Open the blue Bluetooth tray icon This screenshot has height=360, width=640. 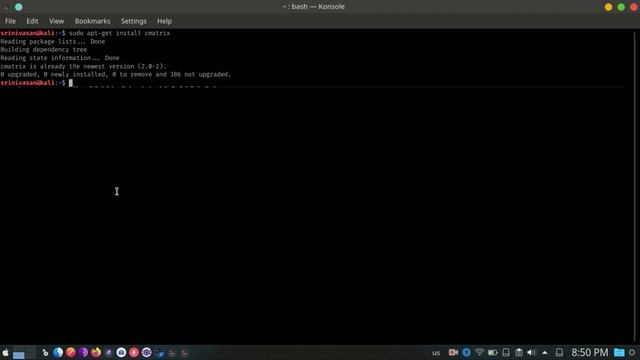(466, 353)
